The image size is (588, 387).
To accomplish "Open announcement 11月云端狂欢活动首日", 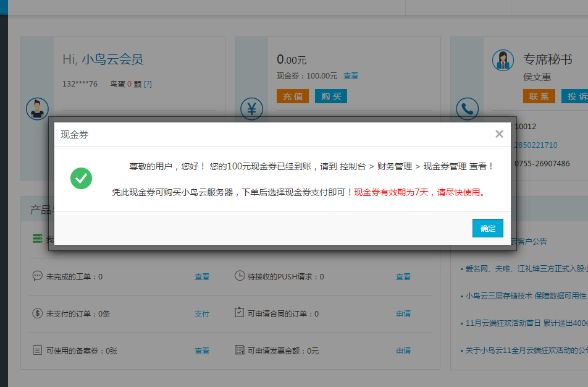I will coord(526,323).
